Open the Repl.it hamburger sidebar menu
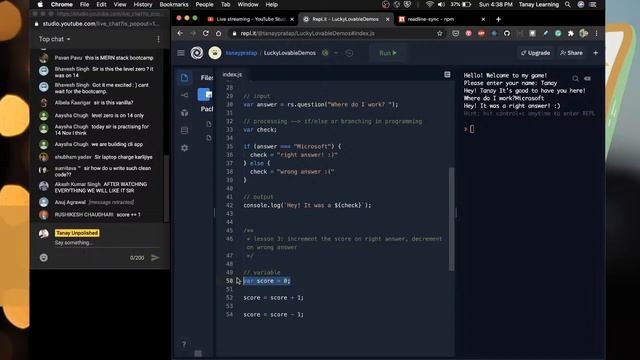Viewport: 640px width, 360px height. (181, 53)
